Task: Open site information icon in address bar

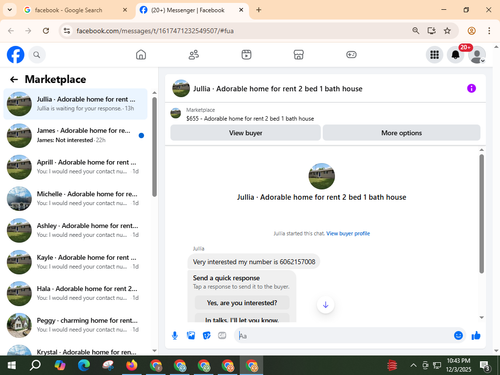Action: coord(67,31)
